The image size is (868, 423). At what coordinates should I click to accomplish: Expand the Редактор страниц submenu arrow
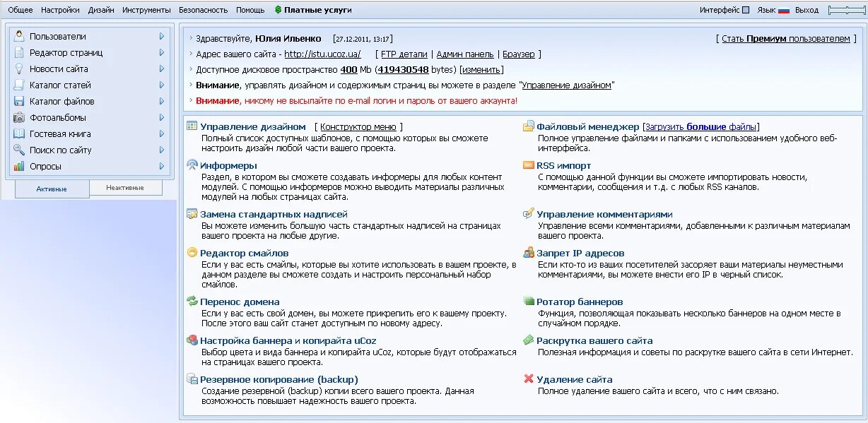click(x=162, y=52)
